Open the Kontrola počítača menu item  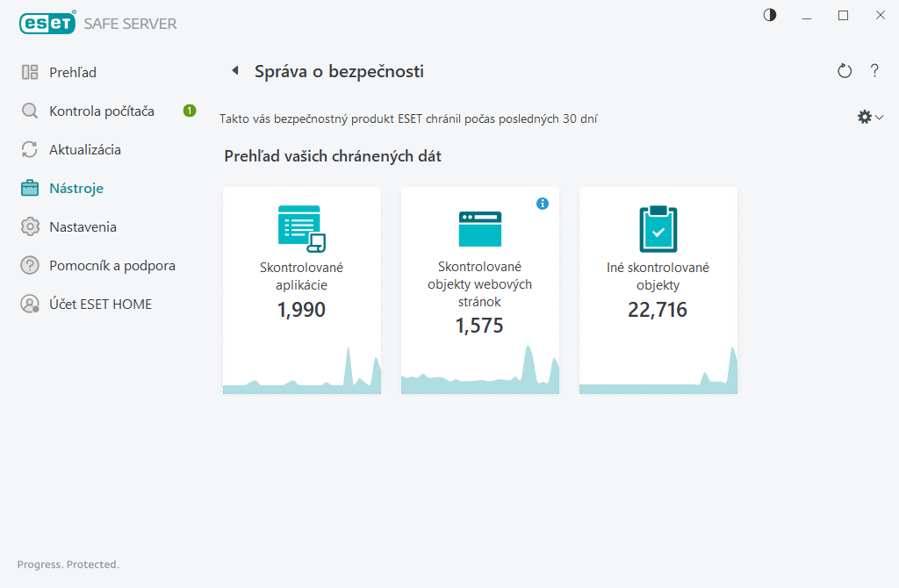[102, 111]
